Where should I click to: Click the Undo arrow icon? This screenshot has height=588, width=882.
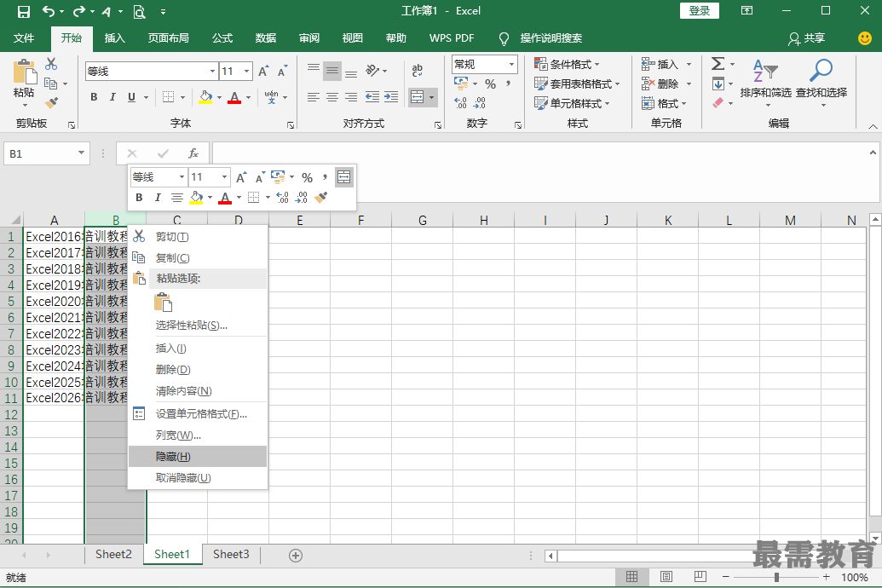coord(49,11)
